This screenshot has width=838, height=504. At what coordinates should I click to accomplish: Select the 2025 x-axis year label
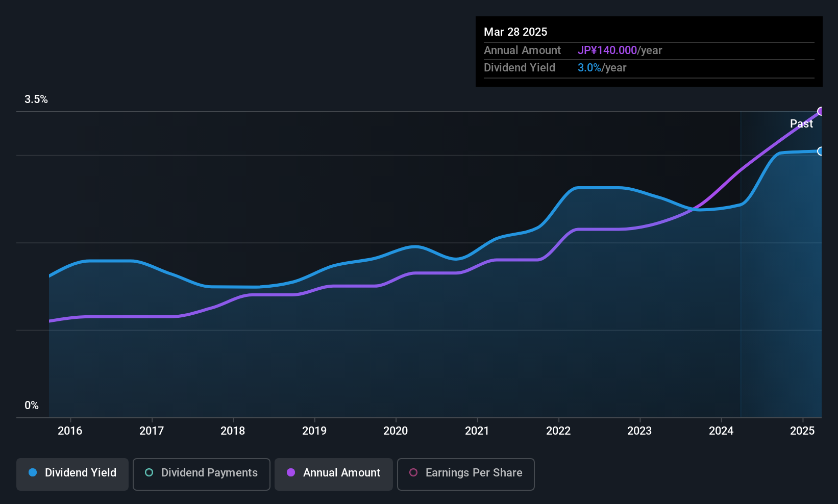point(802,431)
